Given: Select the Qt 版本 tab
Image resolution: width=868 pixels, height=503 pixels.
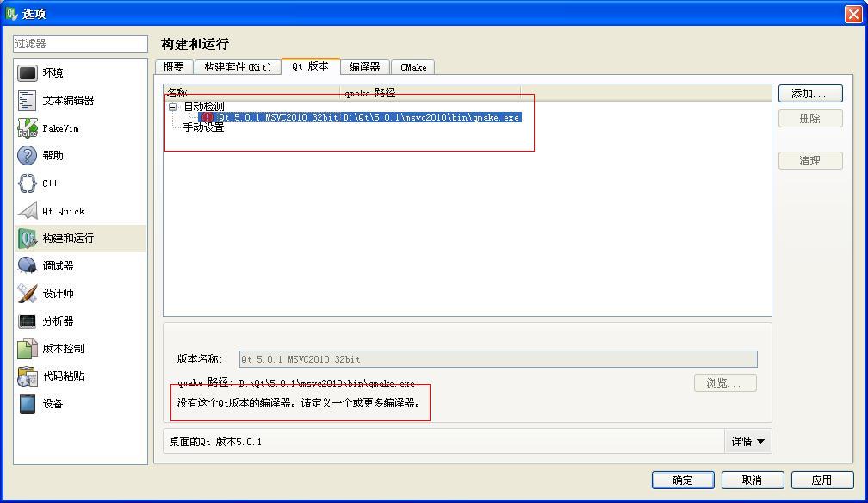Looking at the screenshot, I should click(310, 66).
